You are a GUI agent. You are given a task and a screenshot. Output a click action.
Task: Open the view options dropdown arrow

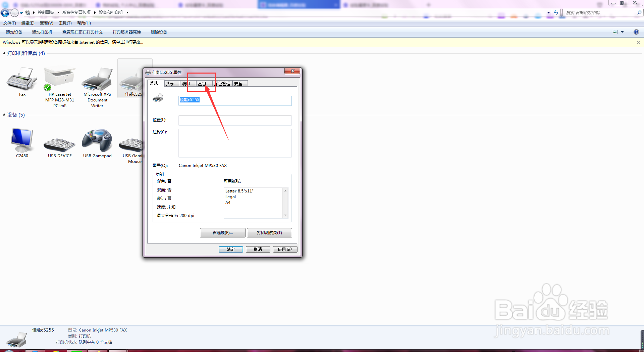pyautogui.click(x=622, y=32)
